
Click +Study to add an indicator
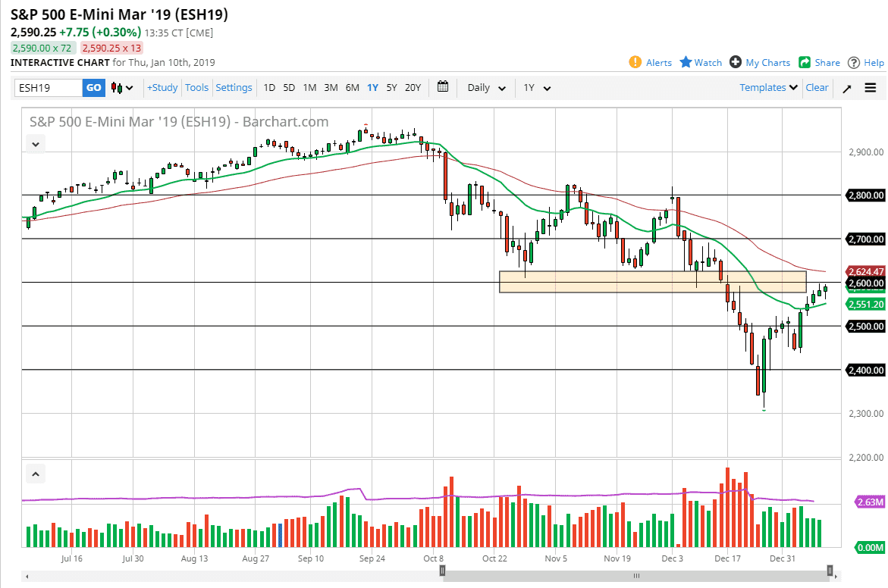[162, 87]
